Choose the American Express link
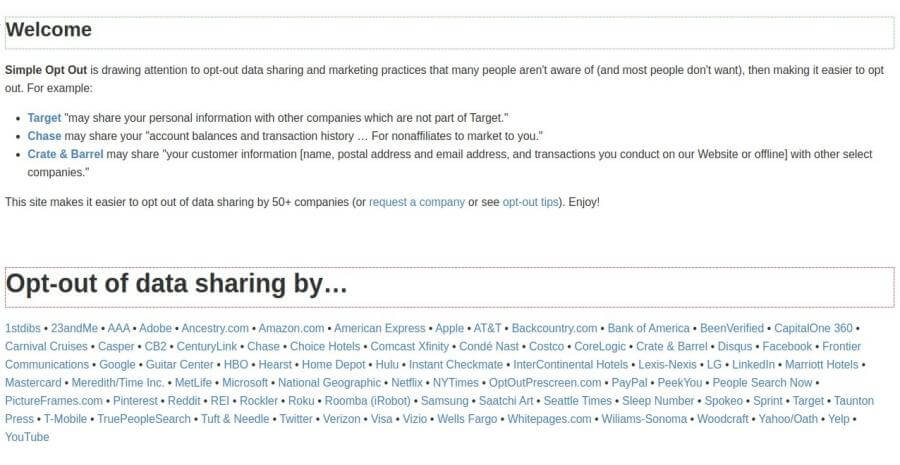900x465 pixels. click(x=379, y=328)
